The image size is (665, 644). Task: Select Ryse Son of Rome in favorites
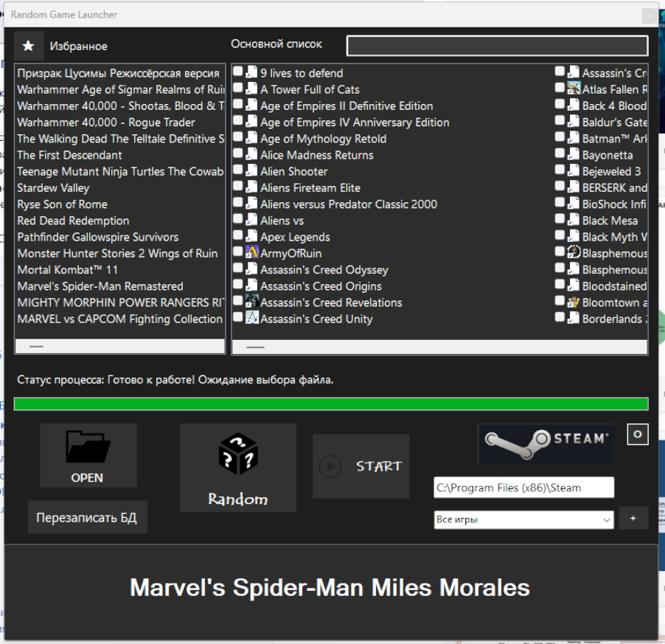[x=63, y=204]
